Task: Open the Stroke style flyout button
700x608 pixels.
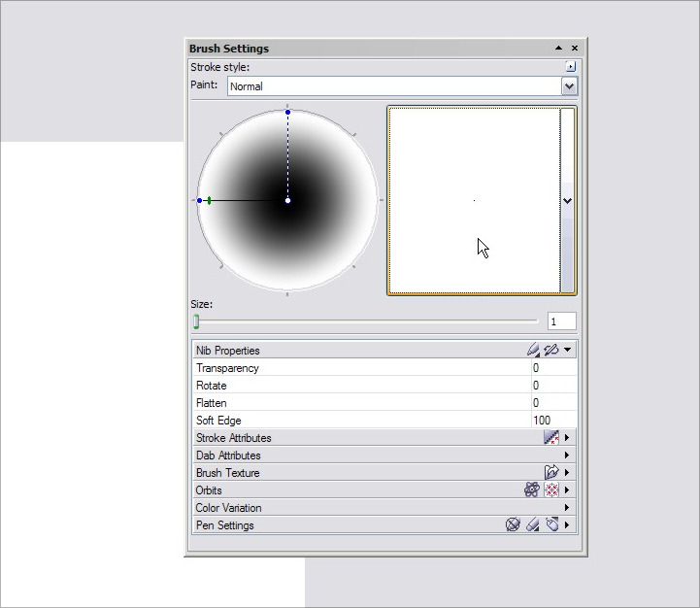Action: click(x=571, y=67)
